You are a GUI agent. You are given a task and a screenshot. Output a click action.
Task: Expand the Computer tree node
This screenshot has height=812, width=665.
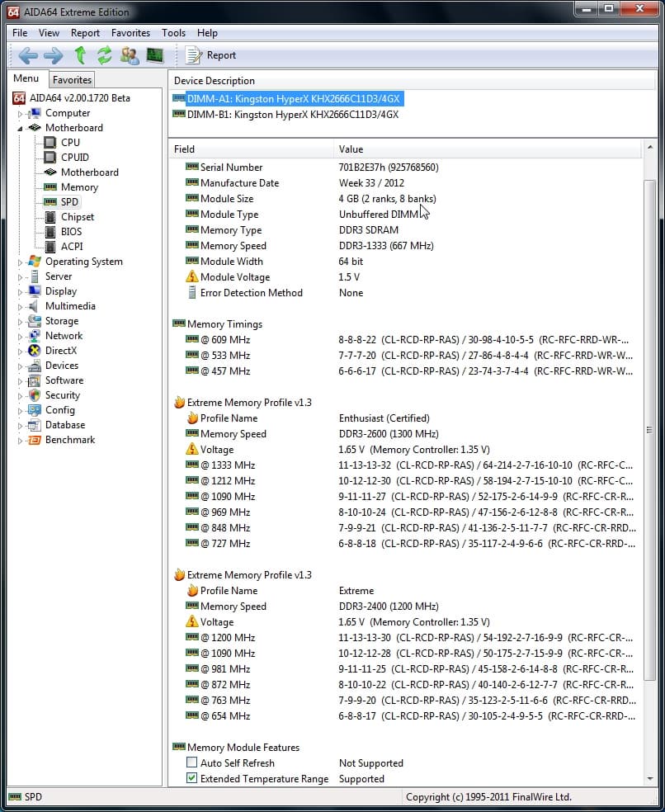(20, 113)
